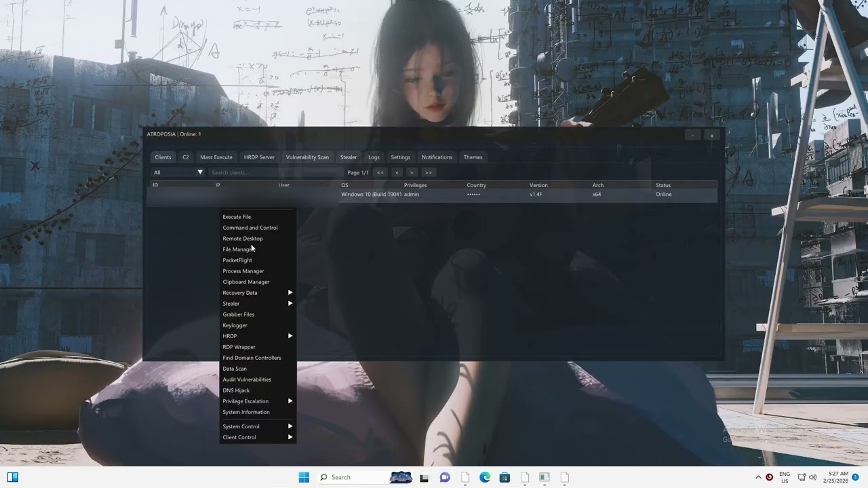Expand the Client Control submenu arrow
Image resolution: width=868 pixels, height=488 pixels.
tap(290, 437)
